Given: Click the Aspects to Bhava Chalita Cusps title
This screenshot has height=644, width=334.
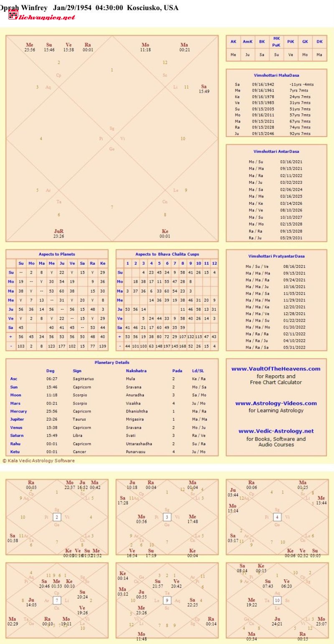Looking at the screenshot, I should pyautogui.click(x=167, y=254).
